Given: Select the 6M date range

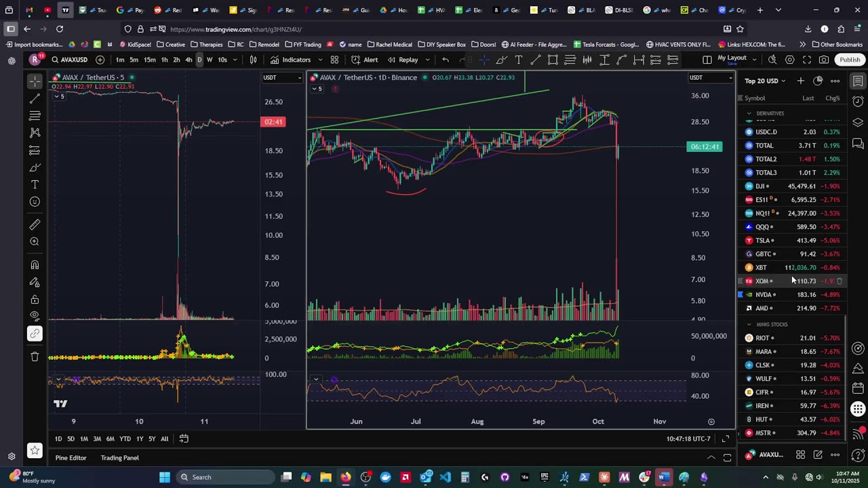Looking at the screenshot, I should tap(110, 439).
